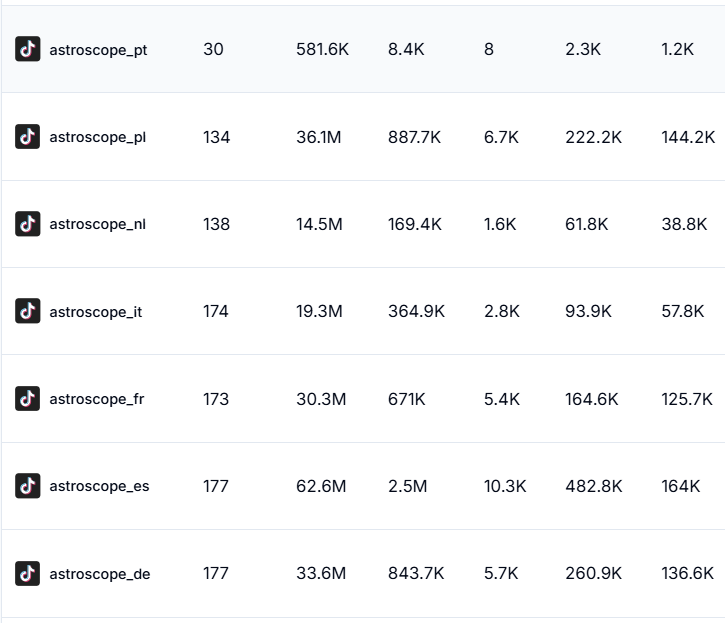Click the 581.6K value in astroscope_pt row
The image size is (725, 623).
322,49
